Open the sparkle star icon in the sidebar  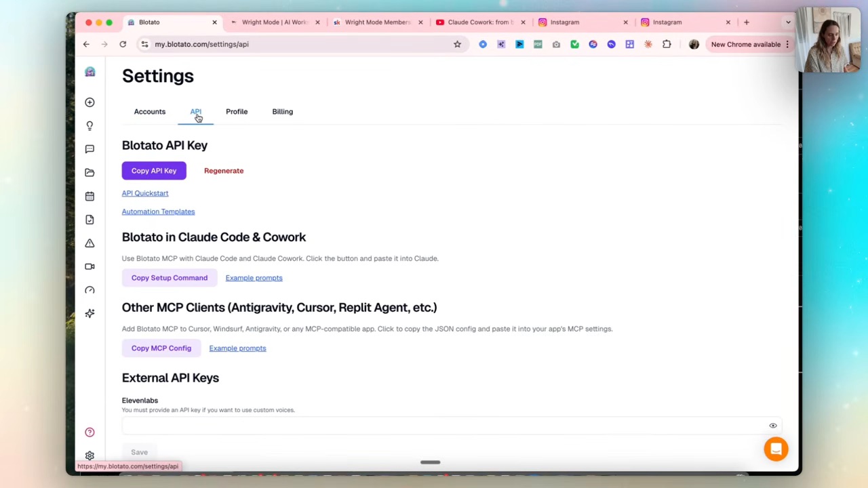click(x=90, y=313)
